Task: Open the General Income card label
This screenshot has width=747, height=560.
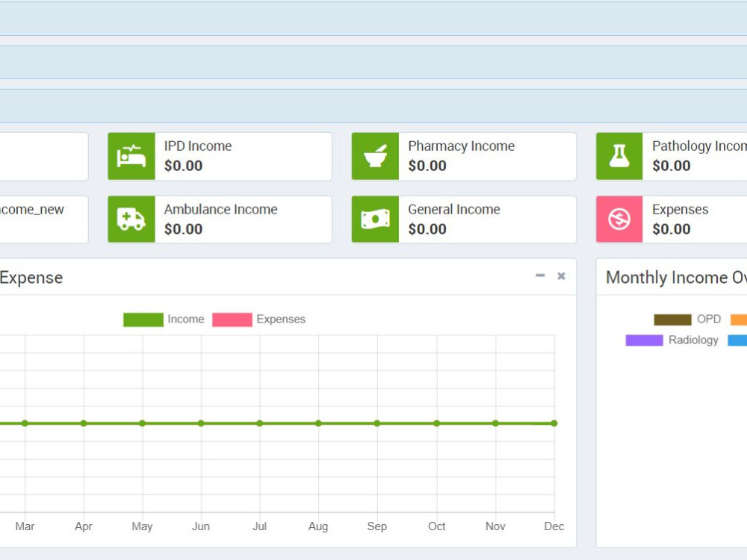Action: (x=454, y=209)
